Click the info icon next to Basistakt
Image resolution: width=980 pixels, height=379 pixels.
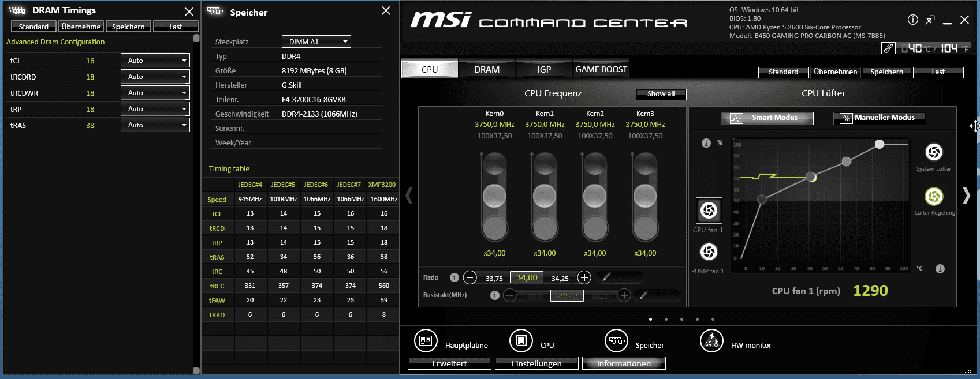(x=495, y=295)
